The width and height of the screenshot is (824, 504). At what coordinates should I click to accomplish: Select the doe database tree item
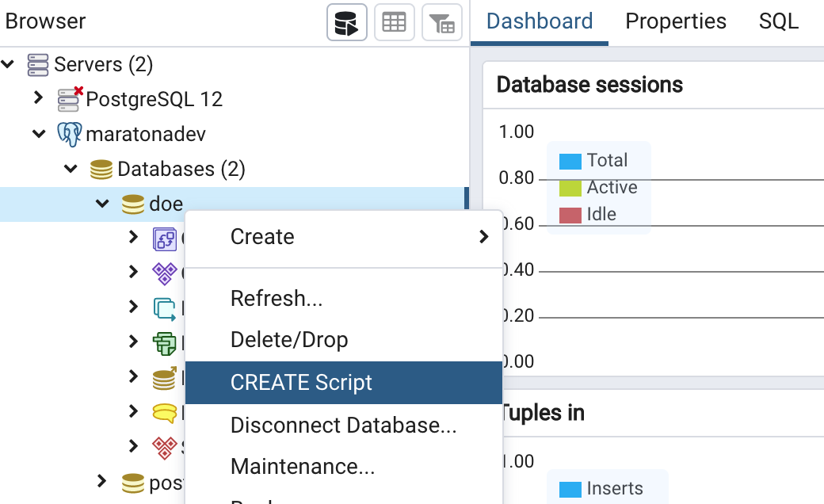(x=166, y=204)
